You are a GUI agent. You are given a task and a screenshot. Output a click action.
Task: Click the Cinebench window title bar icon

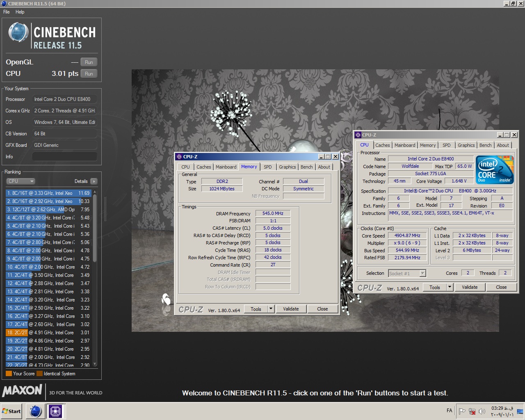(4, 4)
